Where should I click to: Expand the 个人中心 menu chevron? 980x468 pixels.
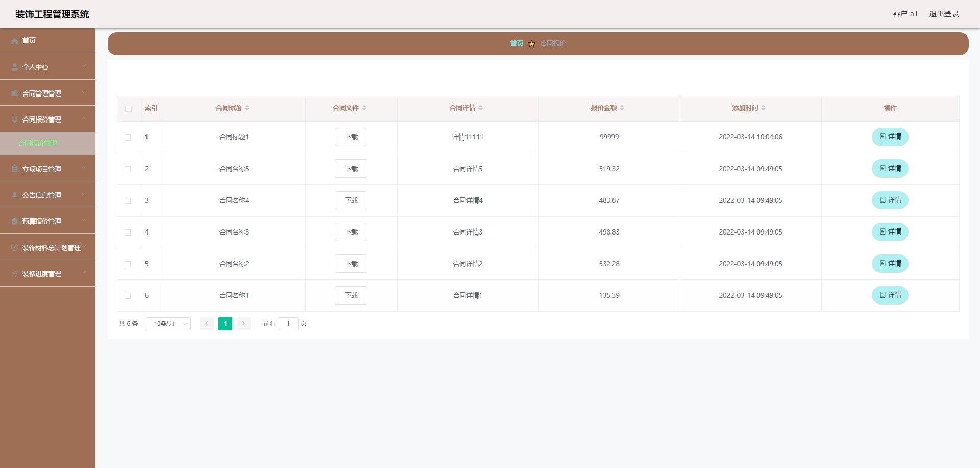(84, 66)
